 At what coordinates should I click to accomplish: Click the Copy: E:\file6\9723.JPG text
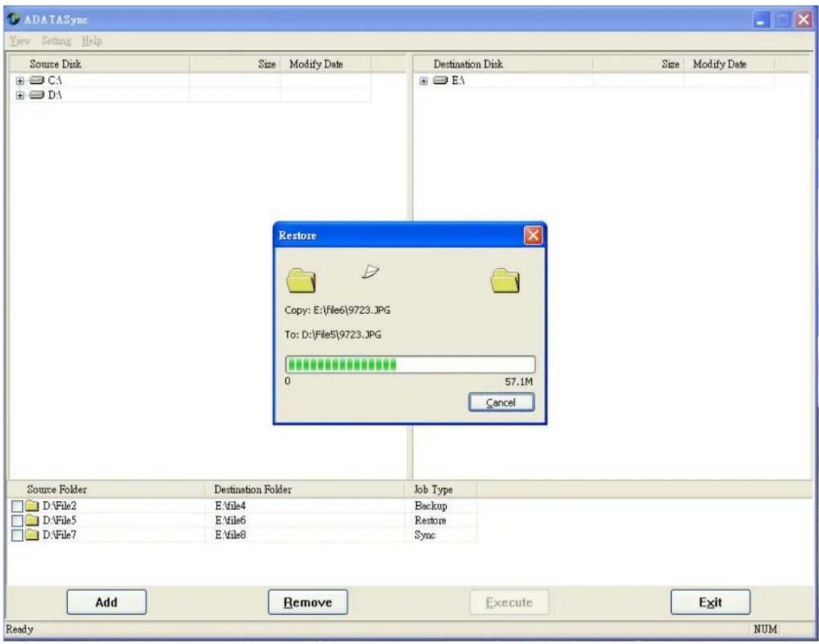point(338,310)
